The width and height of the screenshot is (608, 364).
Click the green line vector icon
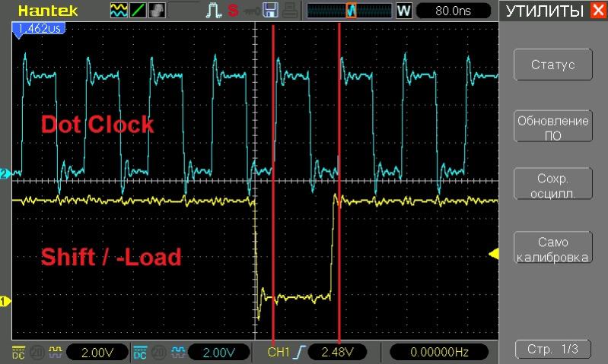(140, 11)
